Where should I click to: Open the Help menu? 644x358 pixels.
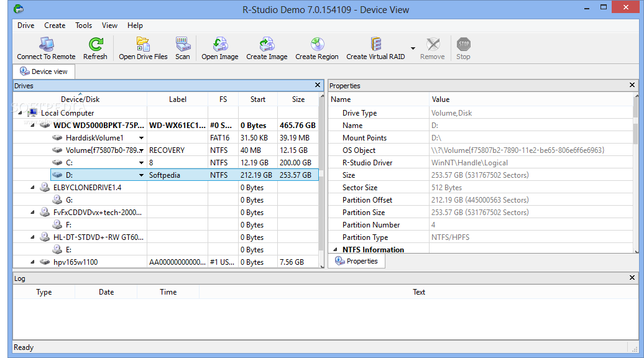coord(135,25)
